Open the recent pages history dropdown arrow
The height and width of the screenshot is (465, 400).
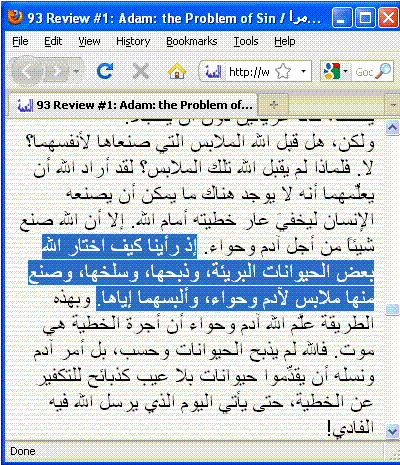(x=77, y=71)
